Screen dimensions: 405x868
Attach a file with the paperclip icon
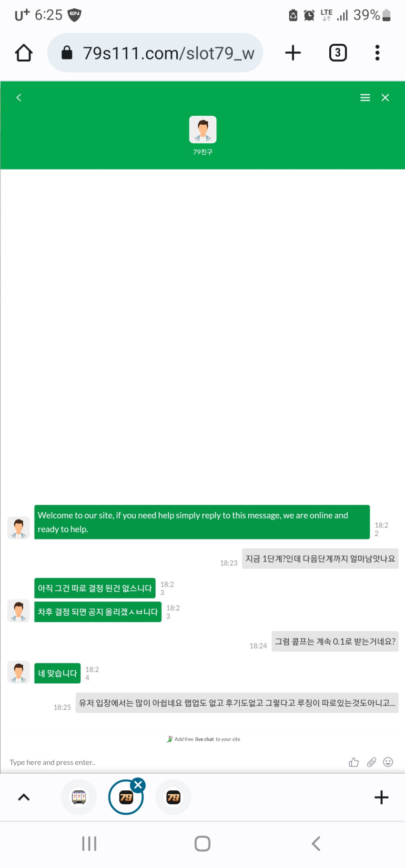click(371, 762)
